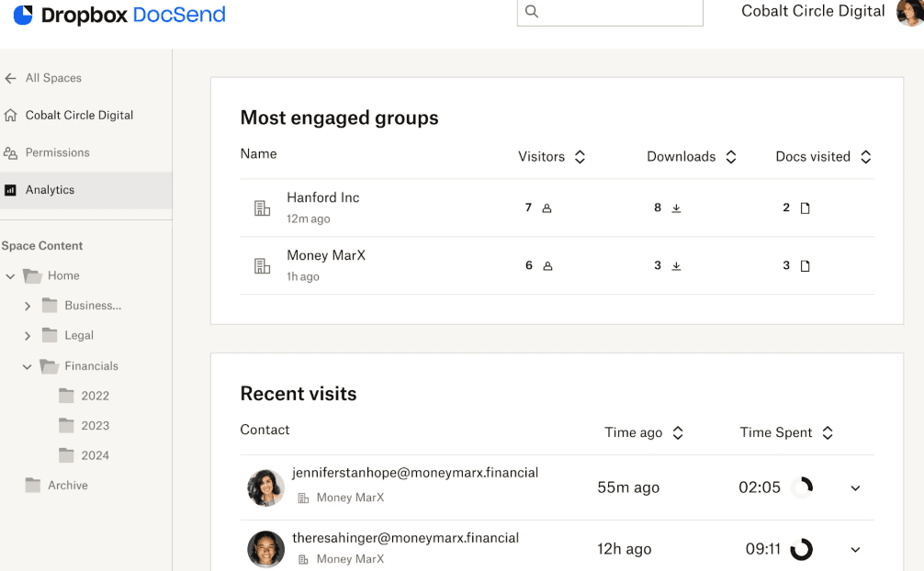Expand jenniferstanhope visit details chevron
This screenshot has width=924, height=571.
(x=855, y=488)
